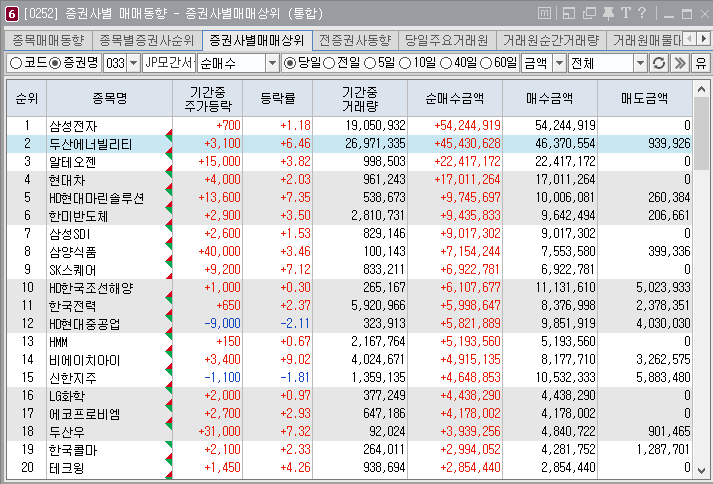This screenshot has height=484, width=713.
Task: Click the title bar 'm' menu icon
Action: (544, 13)
